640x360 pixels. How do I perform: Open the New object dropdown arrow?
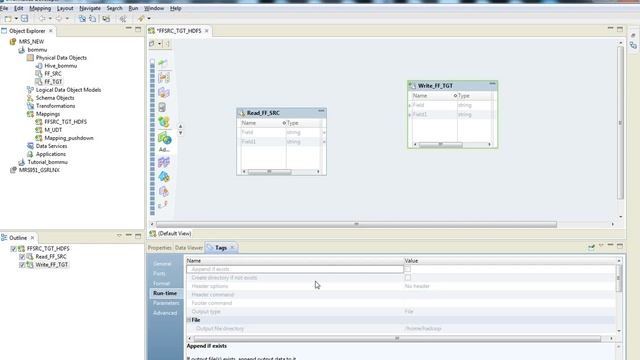pyautogui.click(x=16, y=19)
